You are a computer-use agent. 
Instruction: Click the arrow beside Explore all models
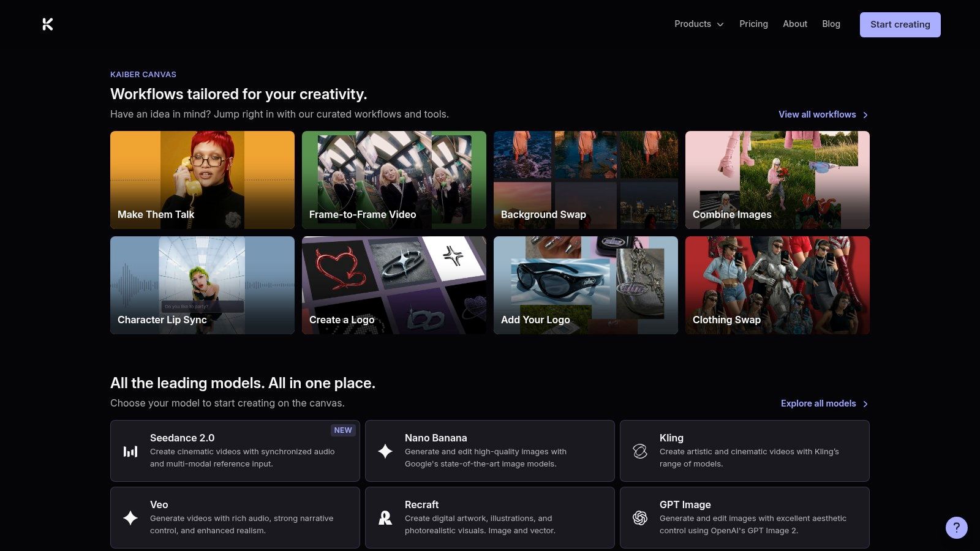(865, 404)
